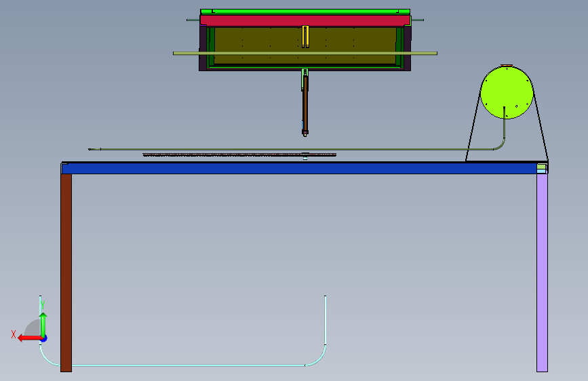
Task: Select the long horizontal rod crossing the box
Action: (x=305, y=54)
